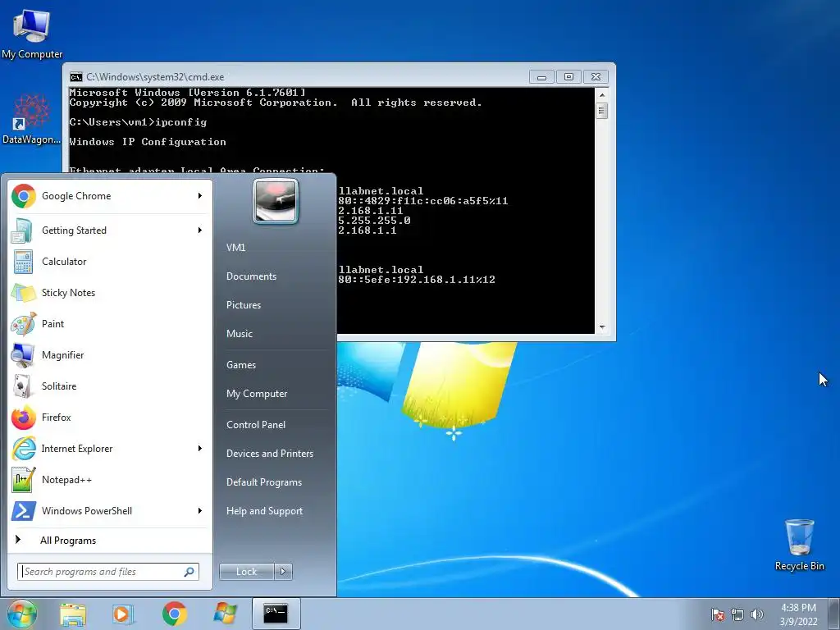Screen dimensions: 840x630
Task: Open Default Programs
Action: 264,482
